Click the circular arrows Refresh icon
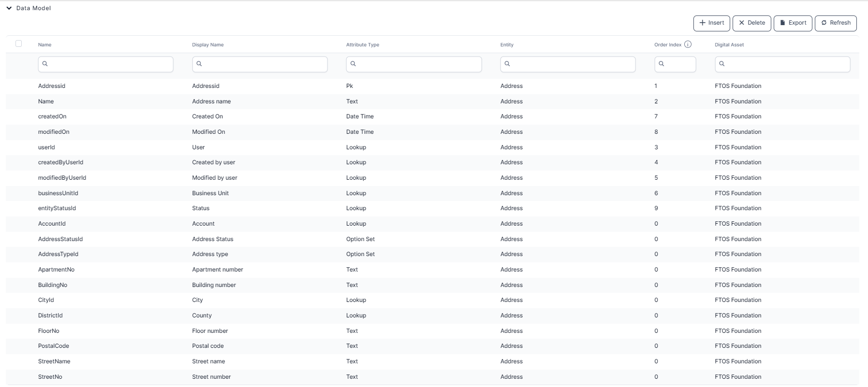Screen dimensions: 868x387 coord(824,23)
